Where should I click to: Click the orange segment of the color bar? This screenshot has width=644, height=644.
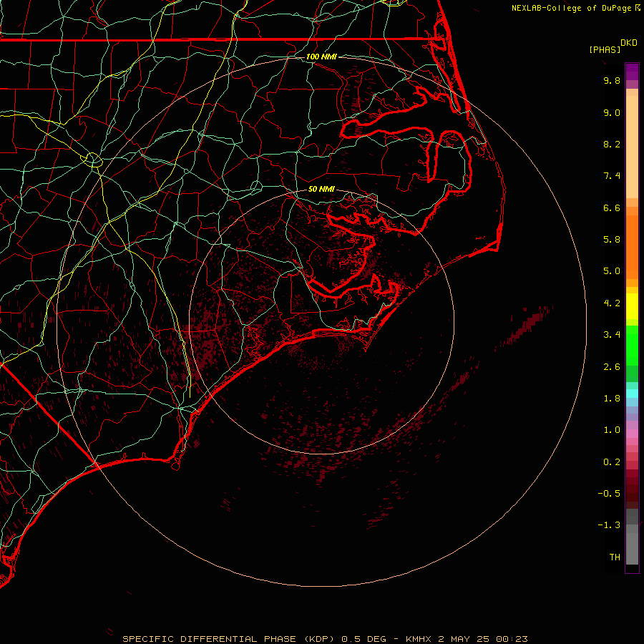[632, 247]
